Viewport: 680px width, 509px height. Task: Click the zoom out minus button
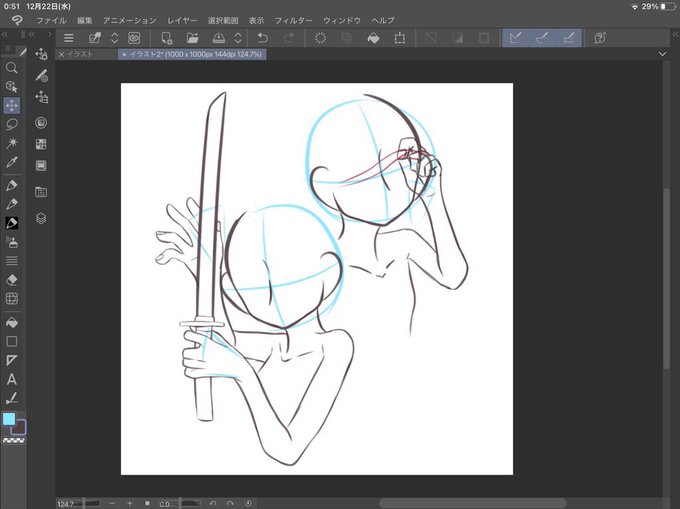click(x=112, y=503)
